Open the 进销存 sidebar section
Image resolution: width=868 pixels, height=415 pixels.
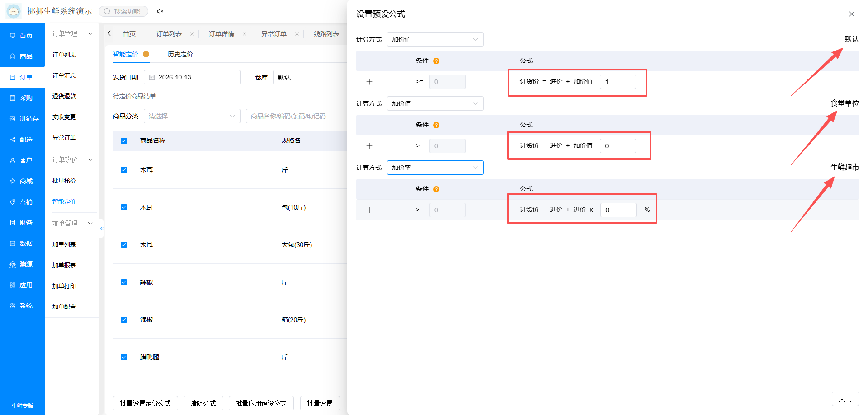[22, 119]
